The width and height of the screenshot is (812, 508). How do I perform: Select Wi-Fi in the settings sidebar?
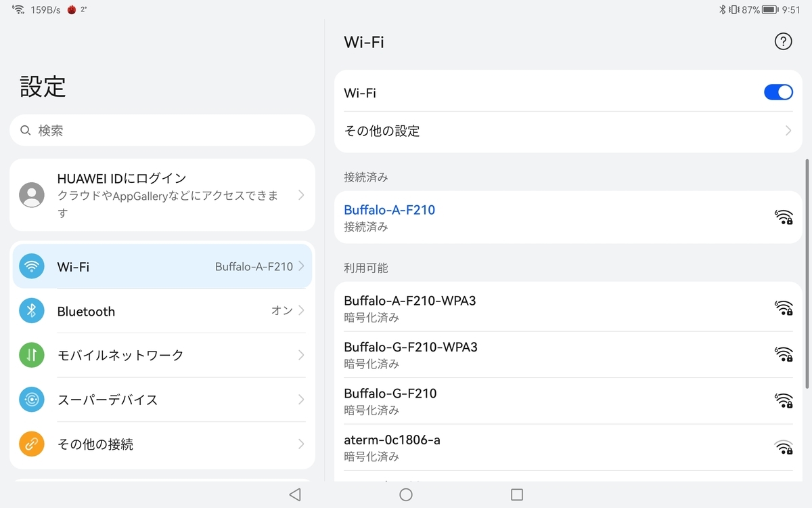coord(162,266)
